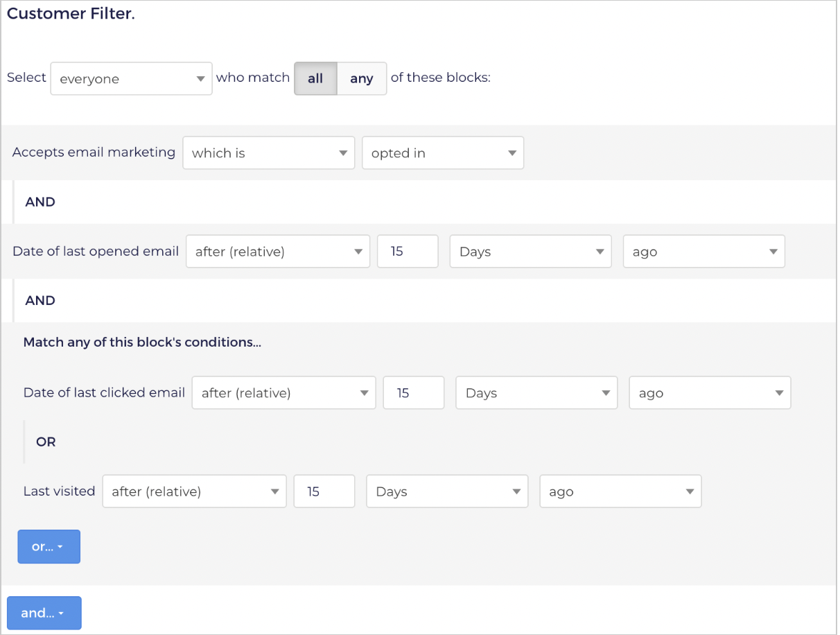Edit the Last visited days value
Screen dimensions: 840x635
point(324,491)
